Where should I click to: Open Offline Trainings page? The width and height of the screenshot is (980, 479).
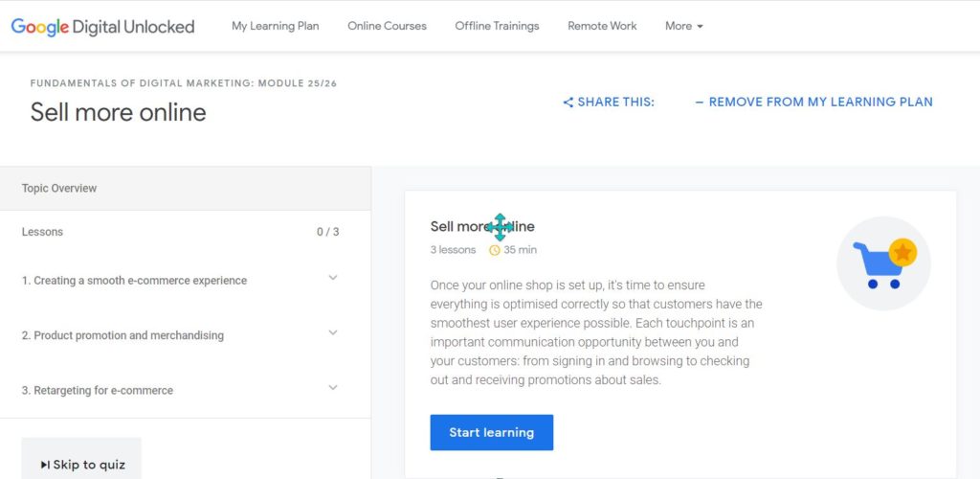pos(497,26)
